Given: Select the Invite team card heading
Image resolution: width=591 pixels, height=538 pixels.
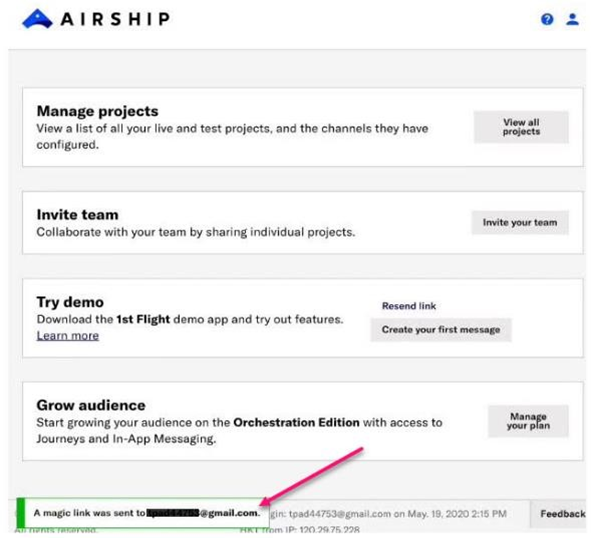Looking at the screenshot, I should (78, 215).
